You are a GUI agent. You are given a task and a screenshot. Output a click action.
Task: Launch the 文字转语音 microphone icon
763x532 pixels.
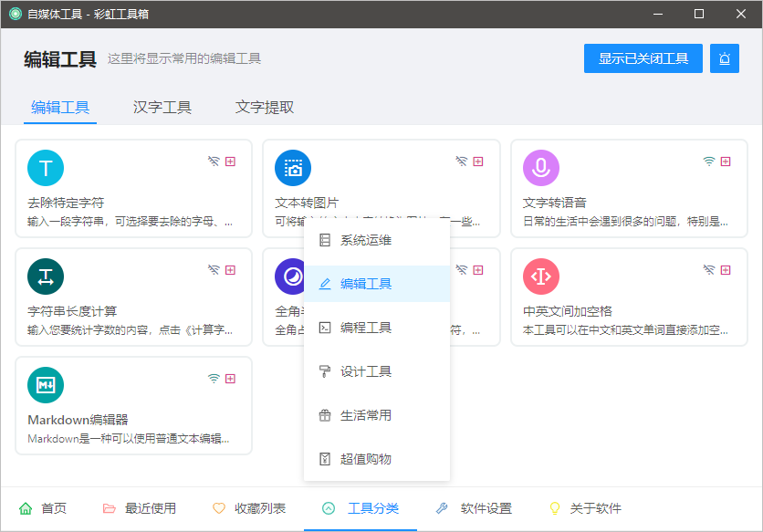pyautogui.click(x=541, y=169)
